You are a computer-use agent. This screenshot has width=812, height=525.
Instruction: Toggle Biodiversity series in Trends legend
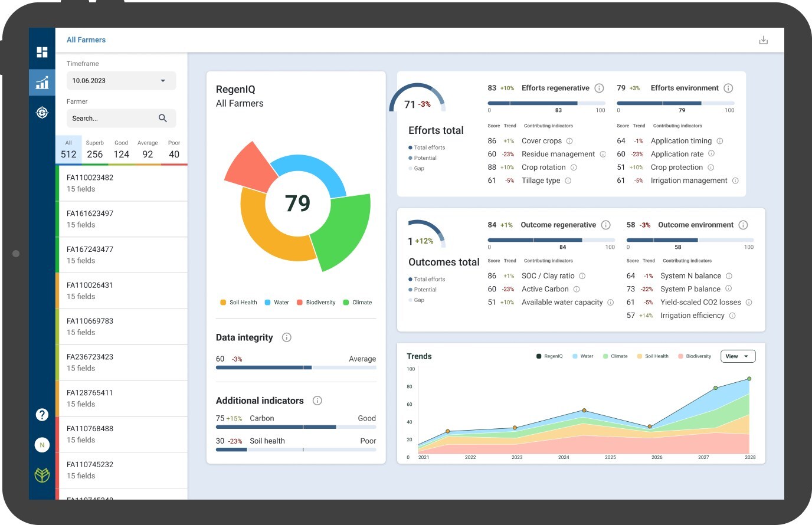pyautogui.click(x=695, y=356)
